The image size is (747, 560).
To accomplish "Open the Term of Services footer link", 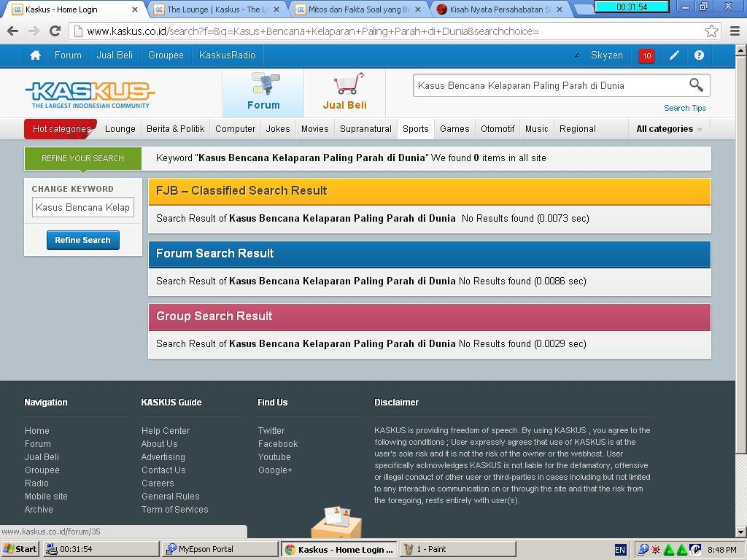I will coord(174,510).
